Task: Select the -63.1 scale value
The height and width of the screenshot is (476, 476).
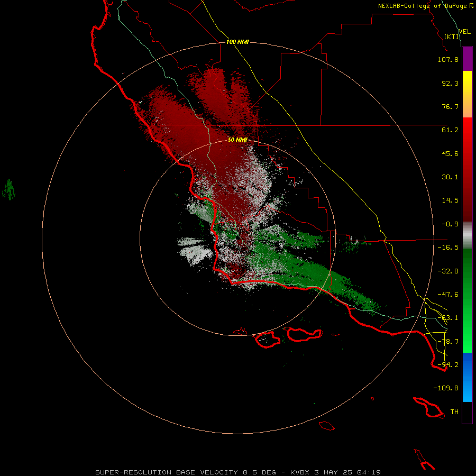Action: point(448,318)
